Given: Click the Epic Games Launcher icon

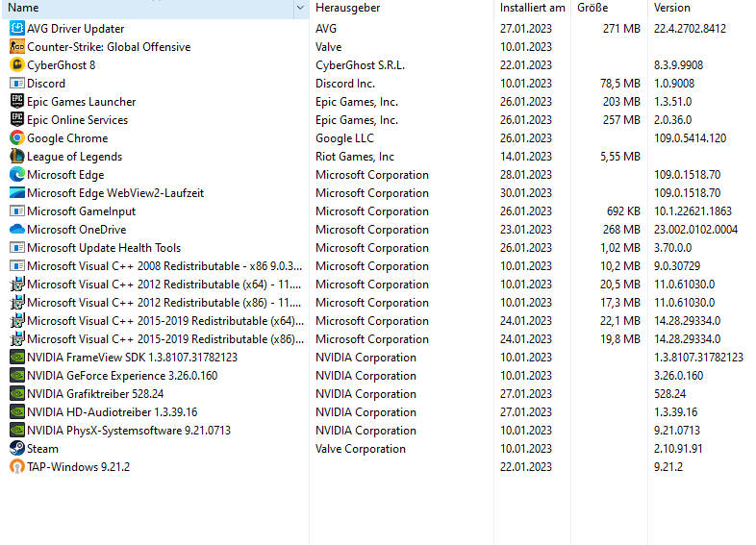Looking at the screenshot, I should [x=17, y=101].
